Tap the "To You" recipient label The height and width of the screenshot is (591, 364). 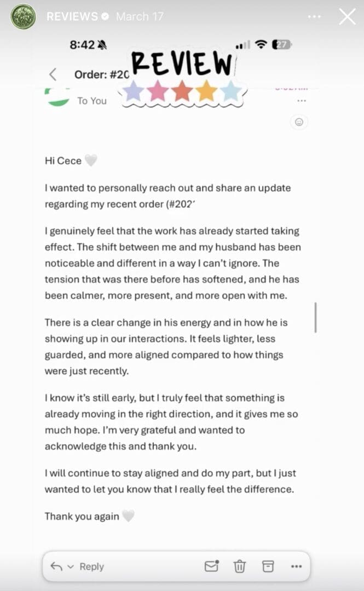pos(92,101)
